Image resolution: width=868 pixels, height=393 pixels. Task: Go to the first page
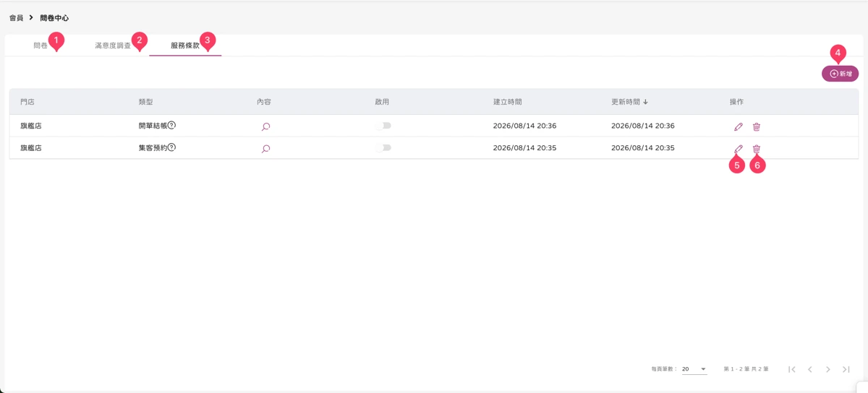click(792, 369)
